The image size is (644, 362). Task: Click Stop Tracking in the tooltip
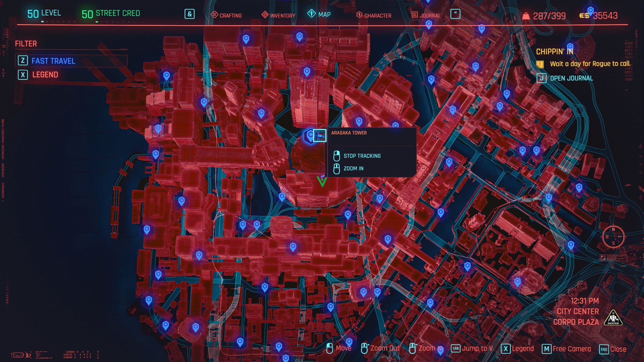tap(362, 156)
